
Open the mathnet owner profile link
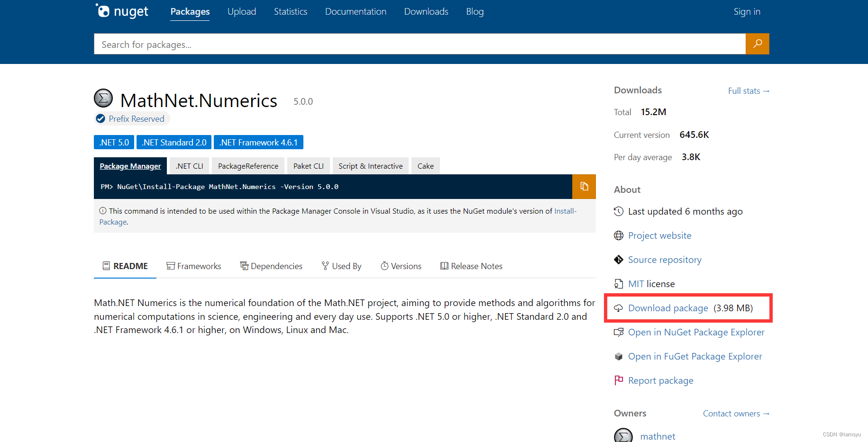coord(658,436)
